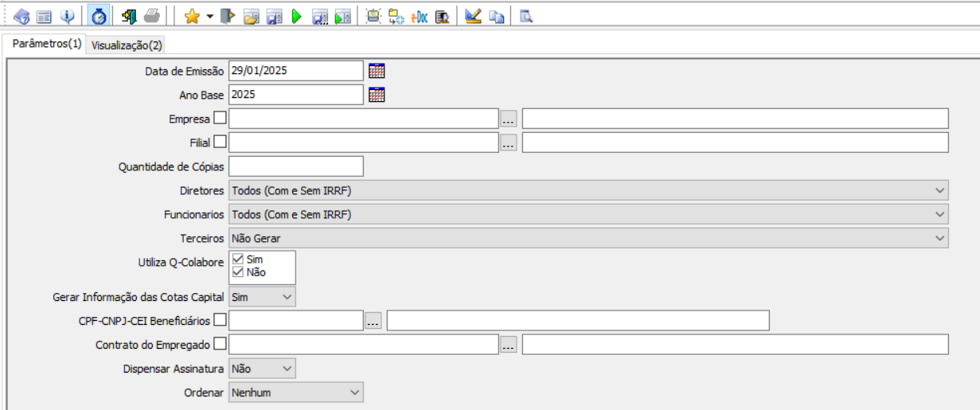Tick the Filial checkbox
The height and width of the screenshot is (410, 980).
point(221,142)
